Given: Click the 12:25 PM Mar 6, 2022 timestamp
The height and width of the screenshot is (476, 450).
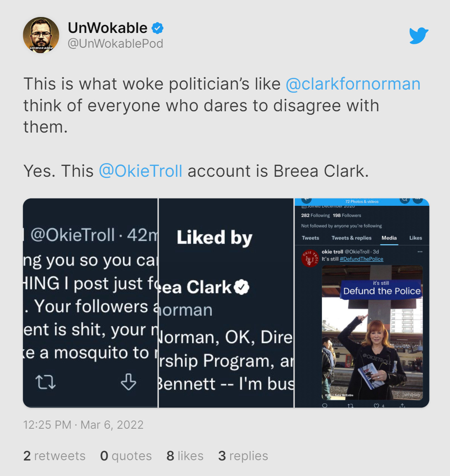Looking at the screenshot, I should 83,425.
